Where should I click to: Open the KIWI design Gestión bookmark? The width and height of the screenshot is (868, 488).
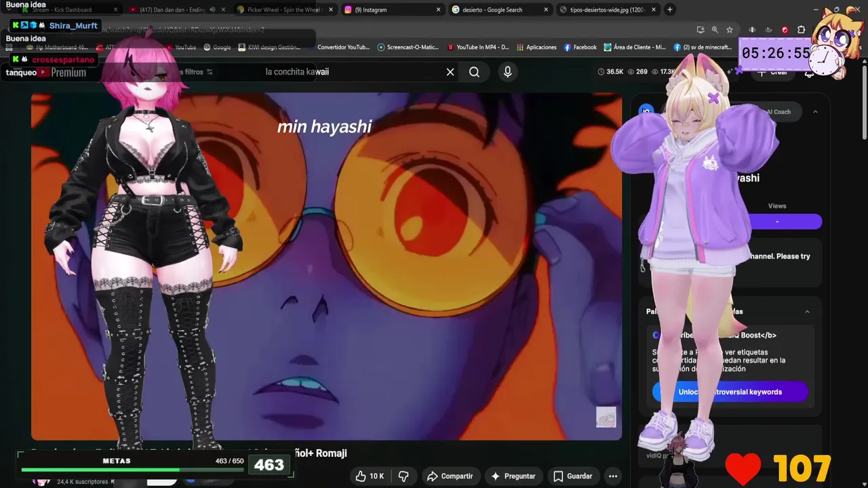[x=269, y=47]
